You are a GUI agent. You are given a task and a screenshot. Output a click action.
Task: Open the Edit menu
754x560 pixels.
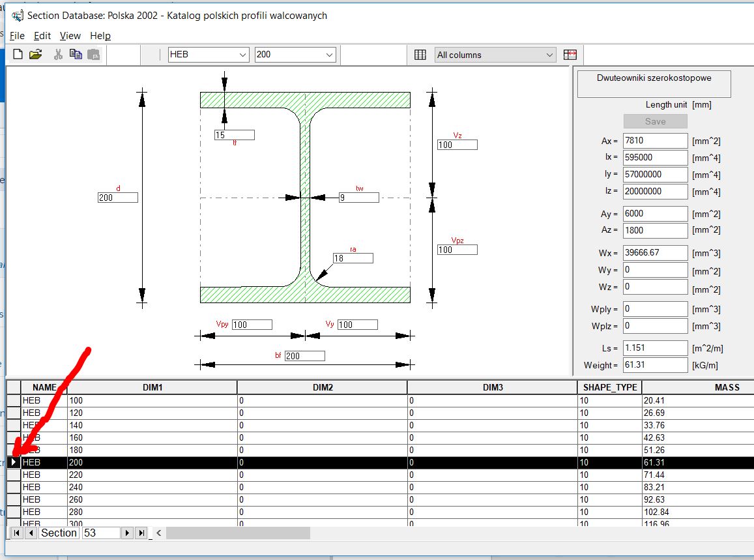coord(42,36)
